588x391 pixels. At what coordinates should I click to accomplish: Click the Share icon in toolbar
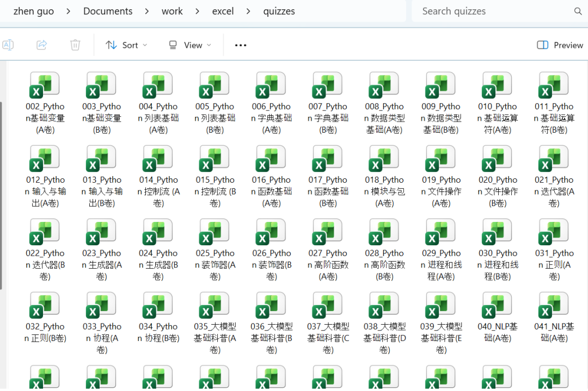(x=41, y=45)
